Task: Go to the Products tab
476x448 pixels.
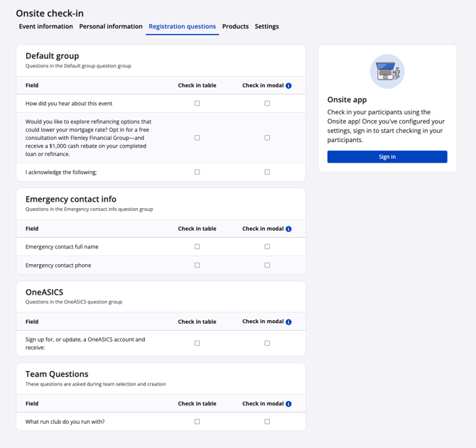Action: pyautogui.click(x=235, y=27)
